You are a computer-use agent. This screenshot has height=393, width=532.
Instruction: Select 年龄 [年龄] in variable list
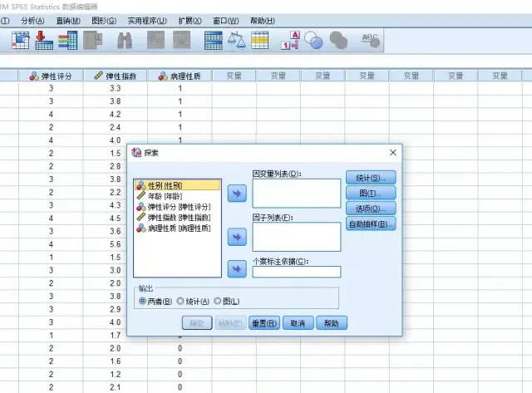point(177,196)
